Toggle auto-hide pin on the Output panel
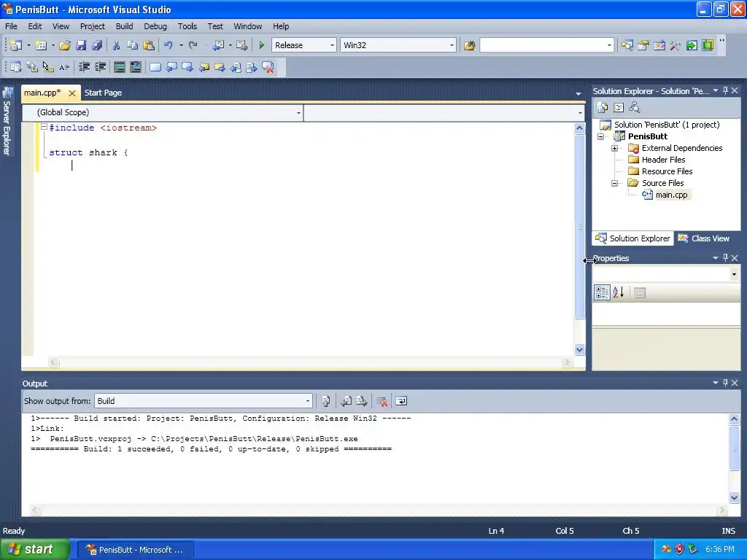This screenshot has height=560, width=747. [725, 383]
